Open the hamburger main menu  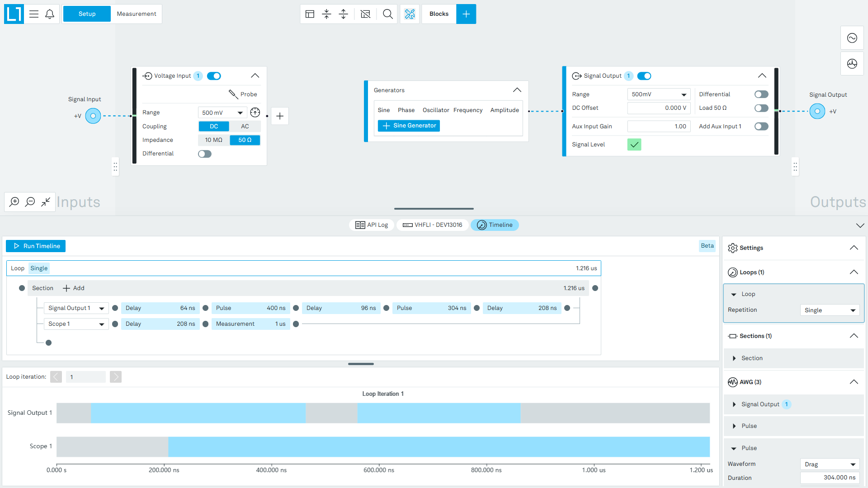coord(34,14)
